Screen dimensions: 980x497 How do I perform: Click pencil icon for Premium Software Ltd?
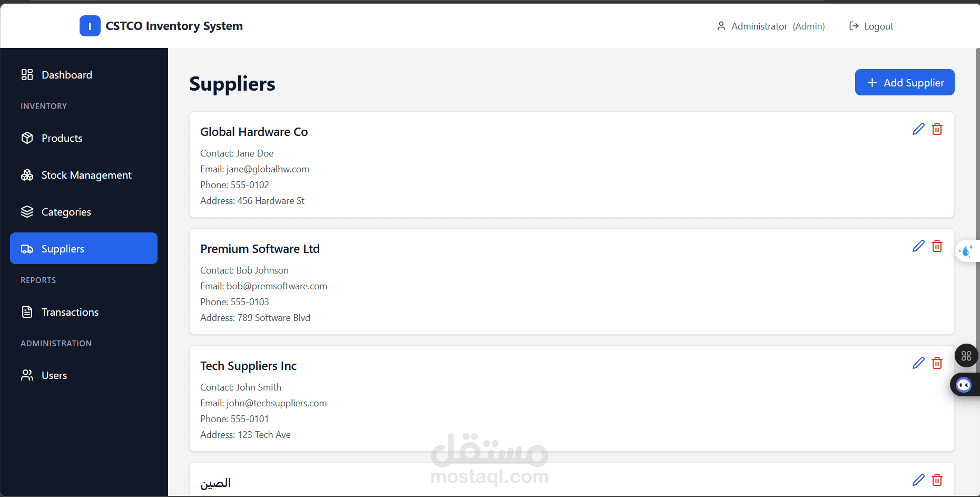pyautogui.click(x=918, y=246)
